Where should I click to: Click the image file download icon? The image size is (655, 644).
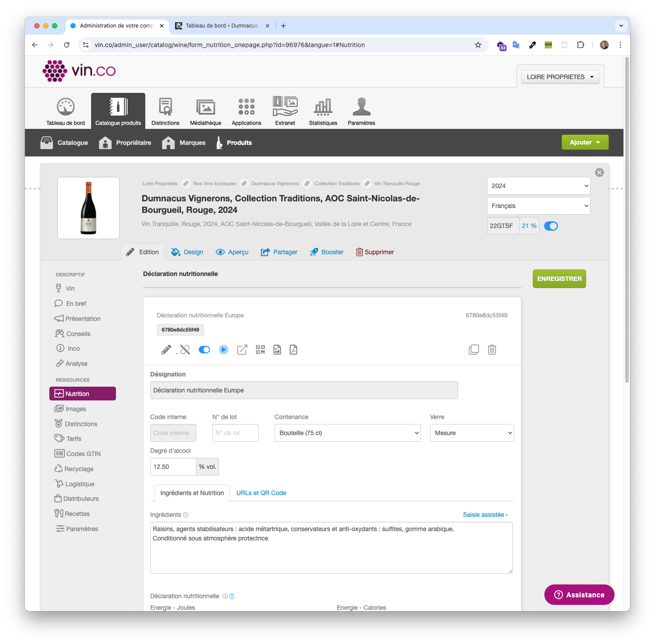277,350
